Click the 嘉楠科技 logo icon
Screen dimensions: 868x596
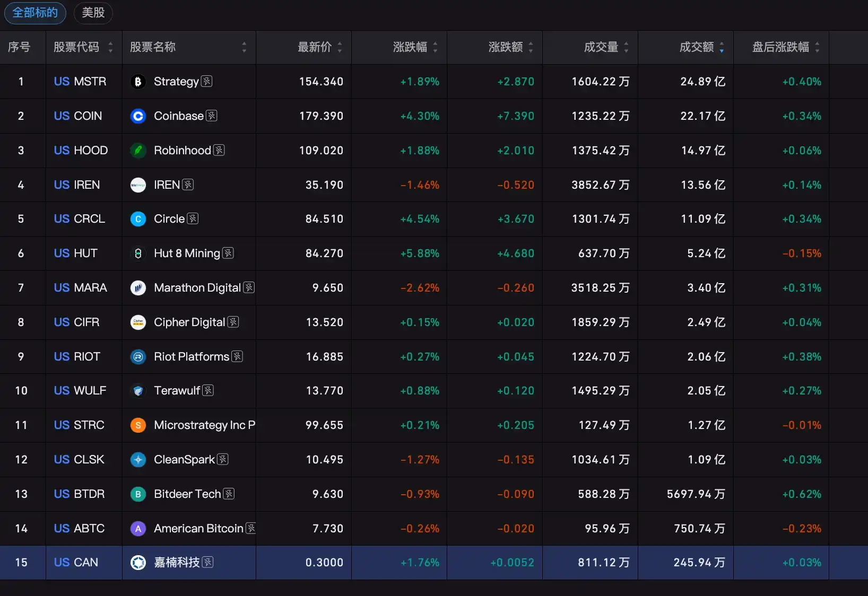point(138,563)
